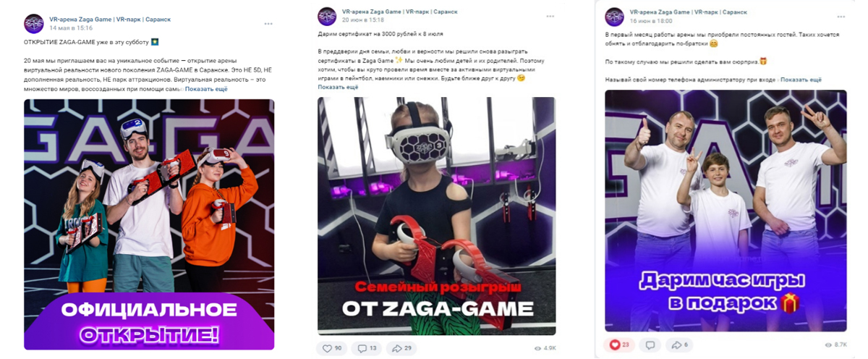Click Zaga Game avatar in 14 мая post

[34, 23]
